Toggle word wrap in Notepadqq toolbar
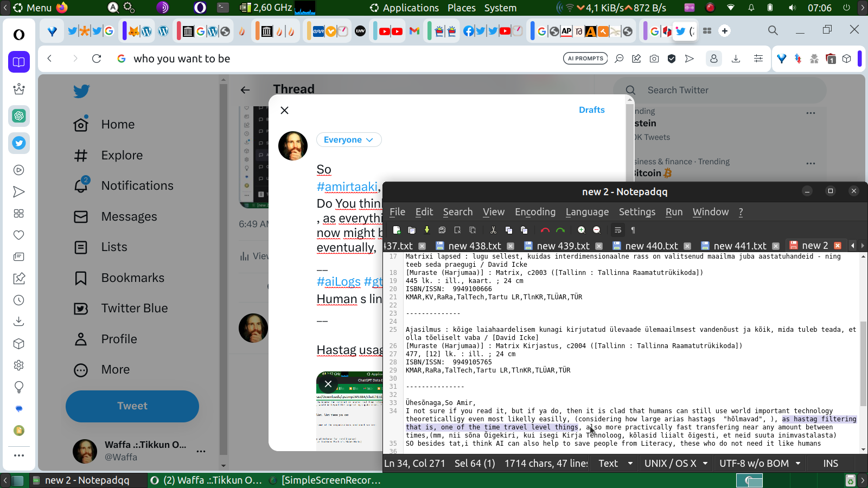 pos(617,230)
